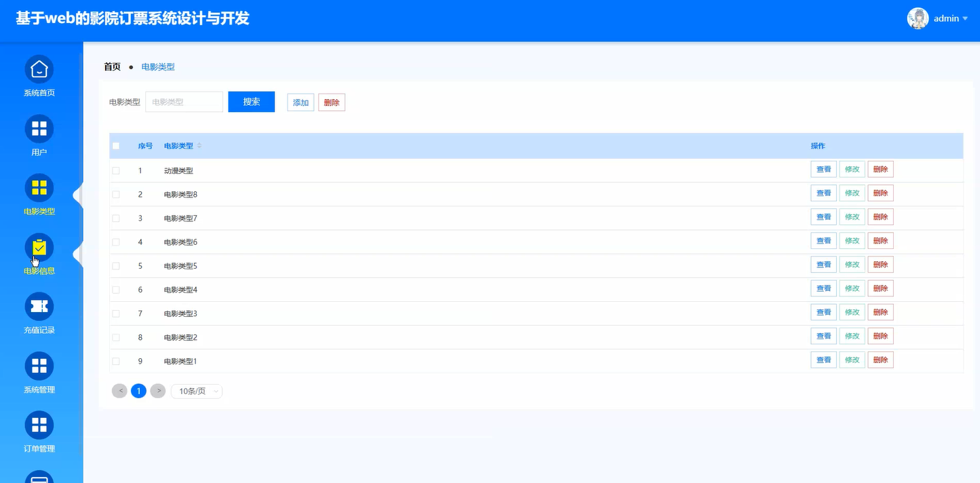This screenshot has height=483, width=980.
Task: Select page 1 in pagination
Action: click(138, 391)
